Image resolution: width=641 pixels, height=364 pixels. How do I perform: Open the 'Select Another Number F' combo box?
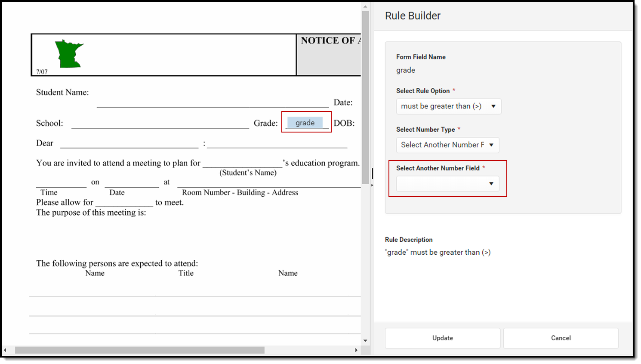click(x=447, y=145)
